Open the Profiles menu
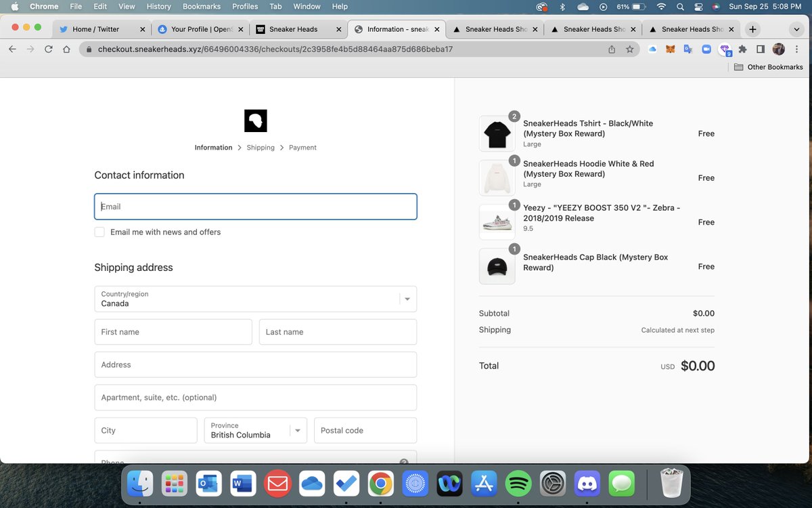This screenshot has width=812, height=508. (x=245, y=7)
